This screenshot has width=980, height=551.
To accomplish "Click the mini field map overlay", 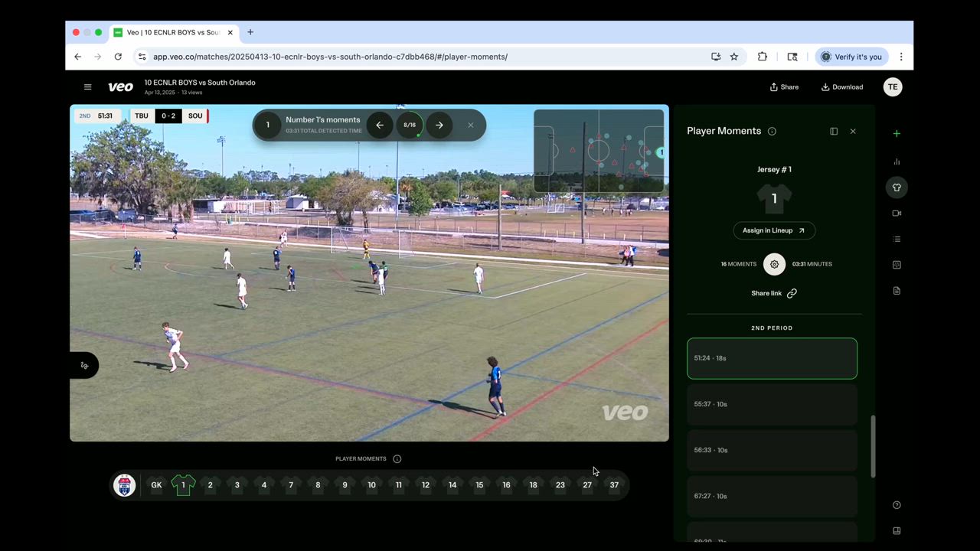I will tap(599, 151).
